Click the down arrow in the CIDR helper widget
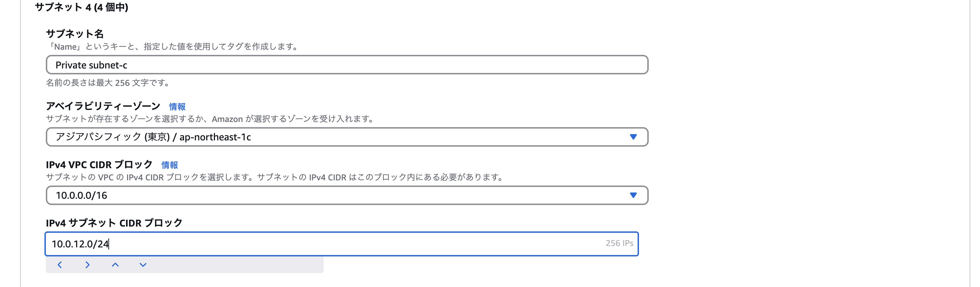This screenshot has width=980, height=287. (x=142, y=264)
